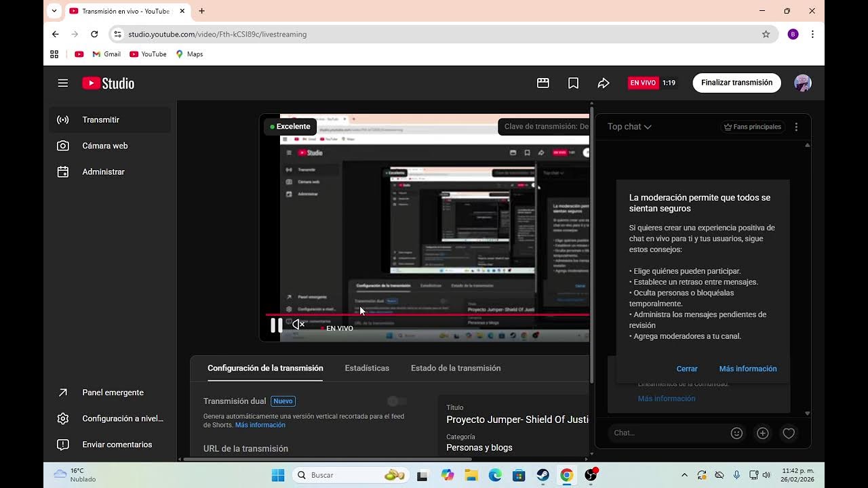
Task: Click the Clave de transmisión field
Action: click(544, 127)
